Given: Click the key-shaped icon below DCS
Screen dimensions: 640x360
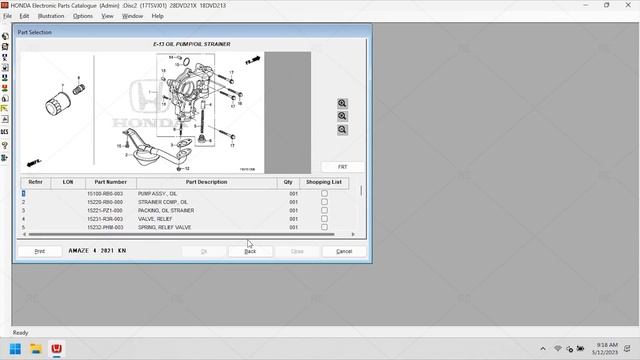Looking at the screenshot, I should click(x=5, y=145).
